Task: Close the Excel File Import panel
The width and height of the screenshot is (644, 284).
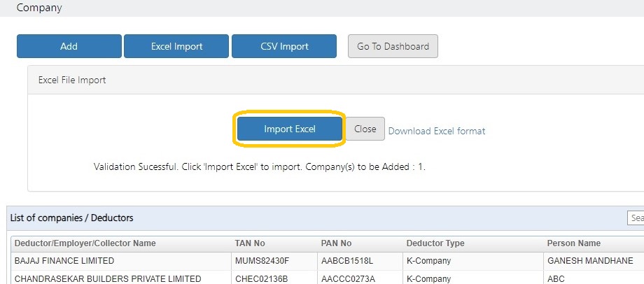Action: 365,129
